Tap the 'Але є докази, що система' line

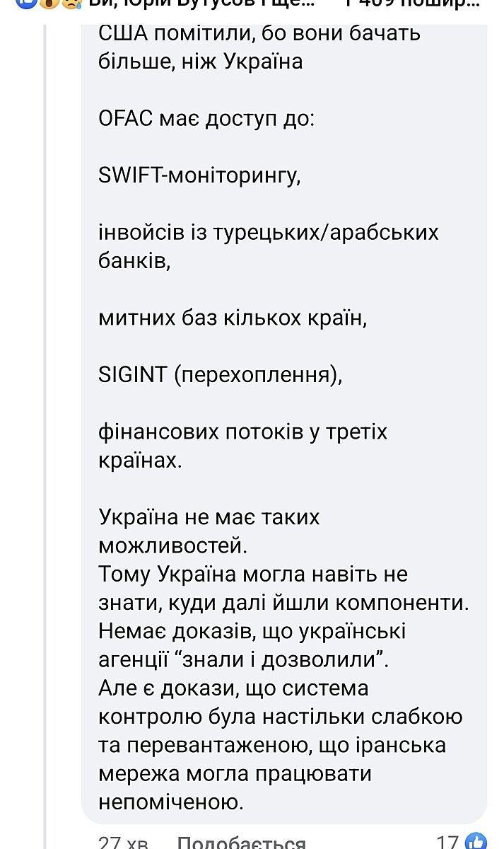[234, 688]
